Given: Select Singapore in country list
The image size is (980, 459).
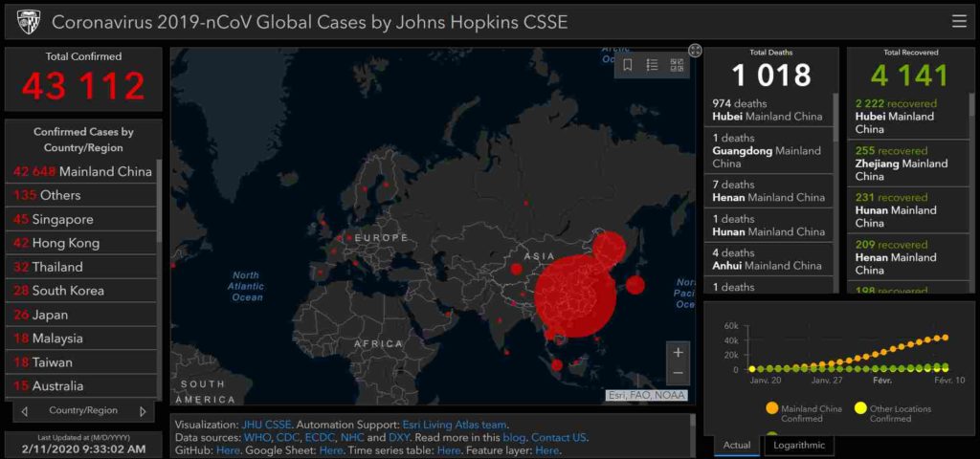Looking at the screenshot, I should (x=80, y=219).
